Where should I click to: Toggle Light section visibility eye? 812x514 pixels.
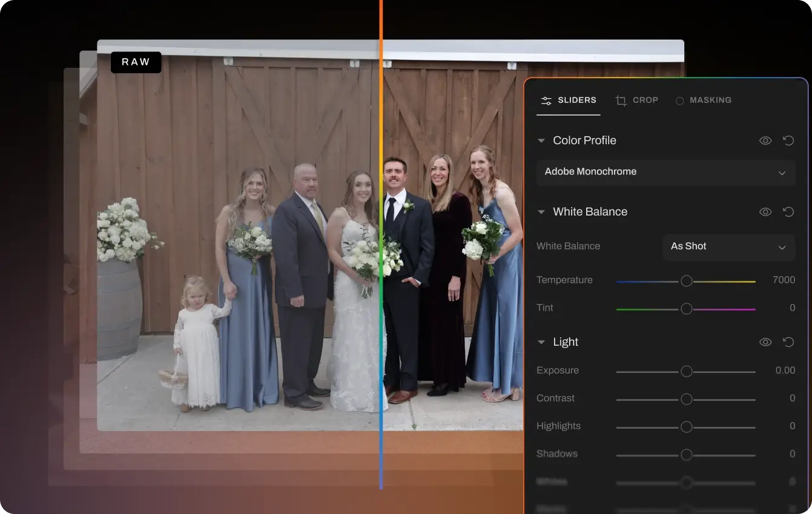pyautogui.click(x=765, y=342)
